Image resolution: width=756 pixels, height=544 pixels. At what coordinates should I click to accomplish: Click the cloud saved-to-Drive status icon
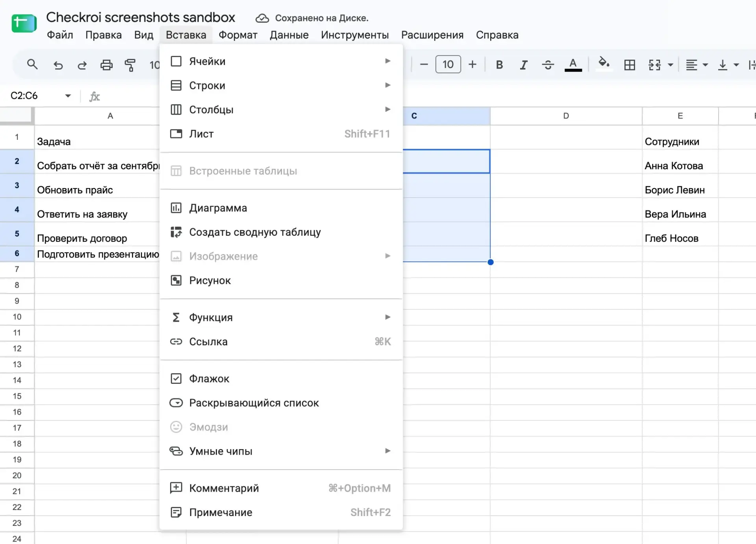click(x=262, y=18)
